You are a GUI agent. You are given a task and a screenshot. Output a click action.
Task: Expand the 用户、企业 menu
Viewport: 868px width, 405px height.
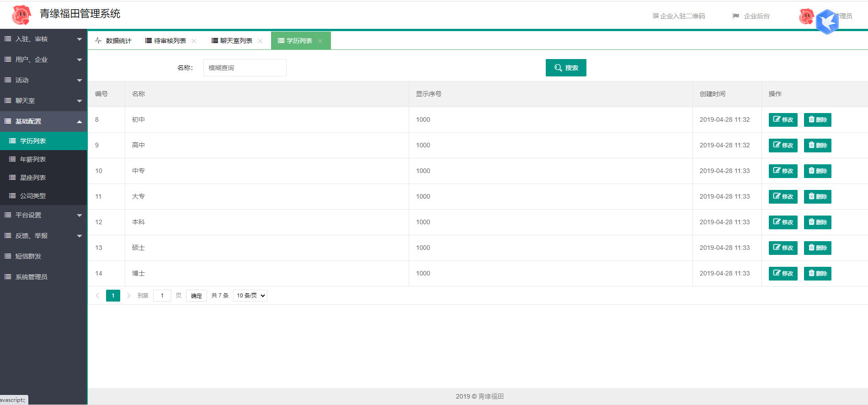point(43,59)
